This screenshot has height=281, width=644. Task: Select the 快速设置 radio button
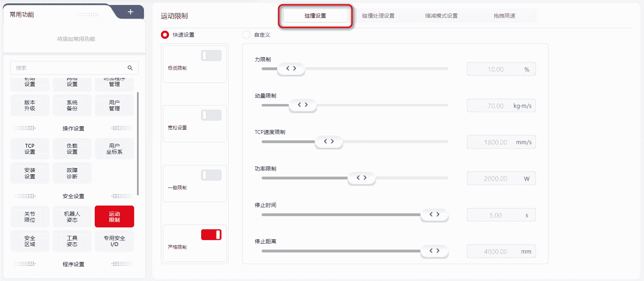coord(165,35)
